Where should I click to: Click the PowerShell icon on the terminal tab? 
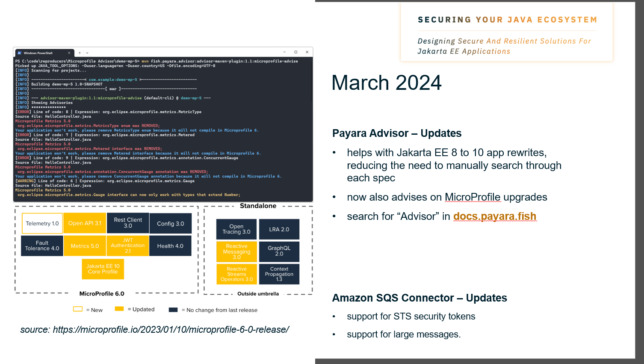[20, 53]
